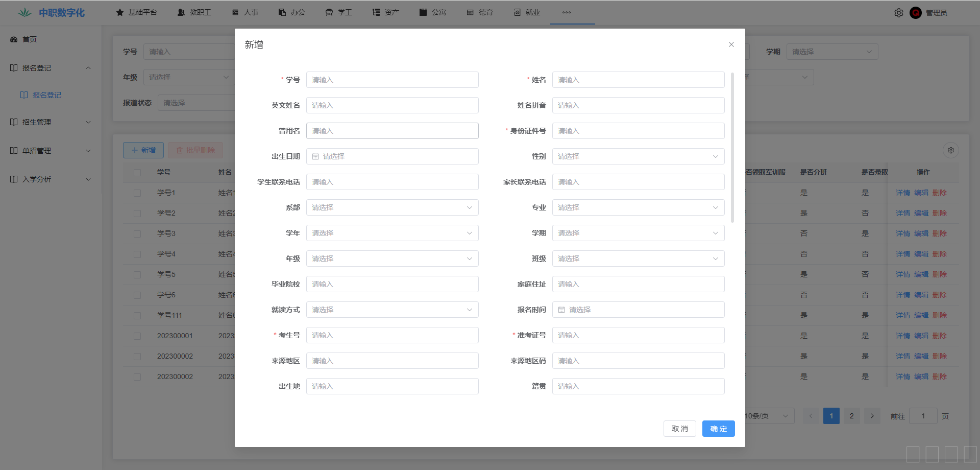This screenshot has height=470, width=980.
Task: Open the 就读方式 dropdown
Action: click(392, 310)
